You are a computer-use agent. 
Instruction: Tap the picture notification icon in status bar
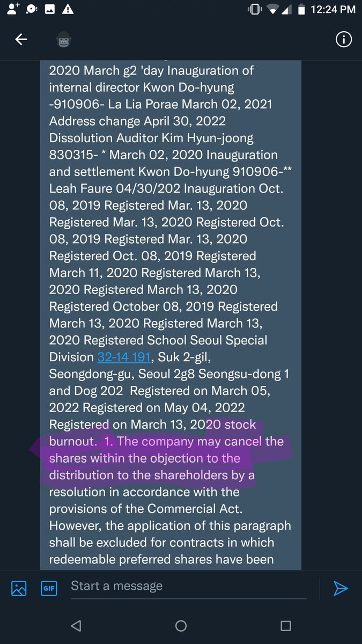[x=50, y=9]
